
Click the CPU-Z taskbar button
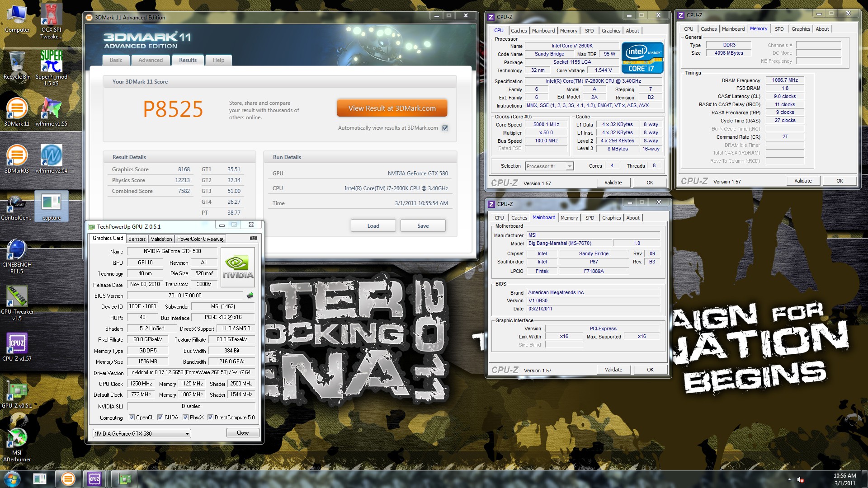point(94,479)
